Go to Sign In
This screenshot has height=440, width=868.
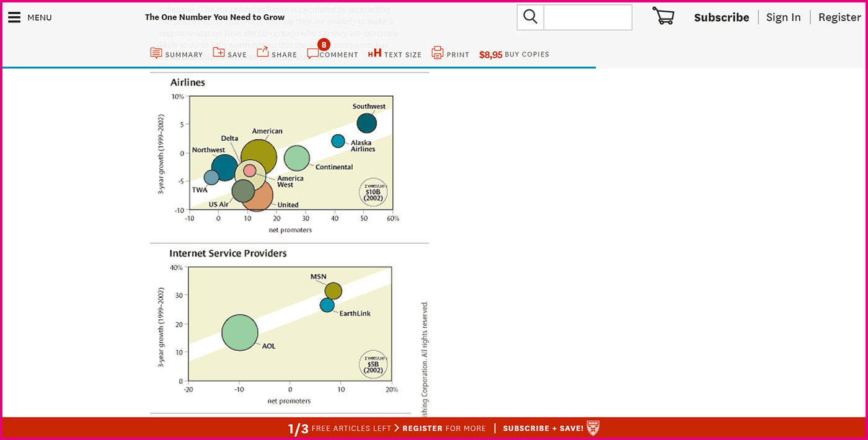point(783,17)
